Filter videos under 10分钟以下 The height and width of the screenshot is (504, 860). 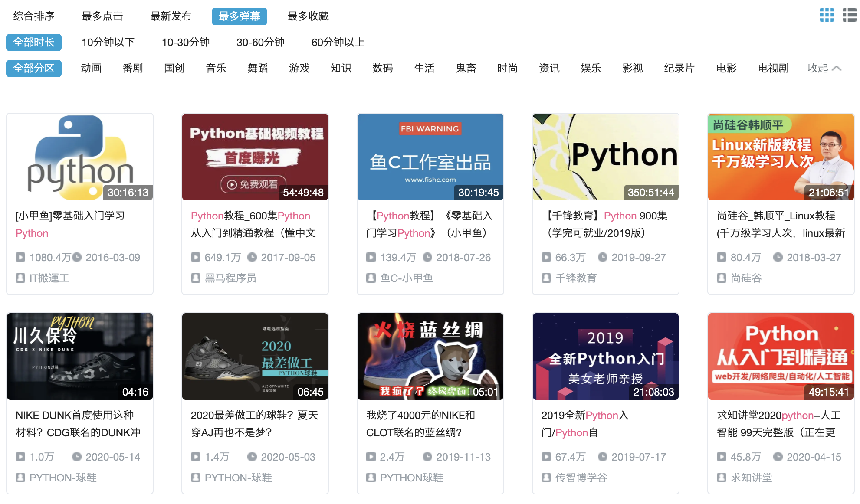click(108, 42)
